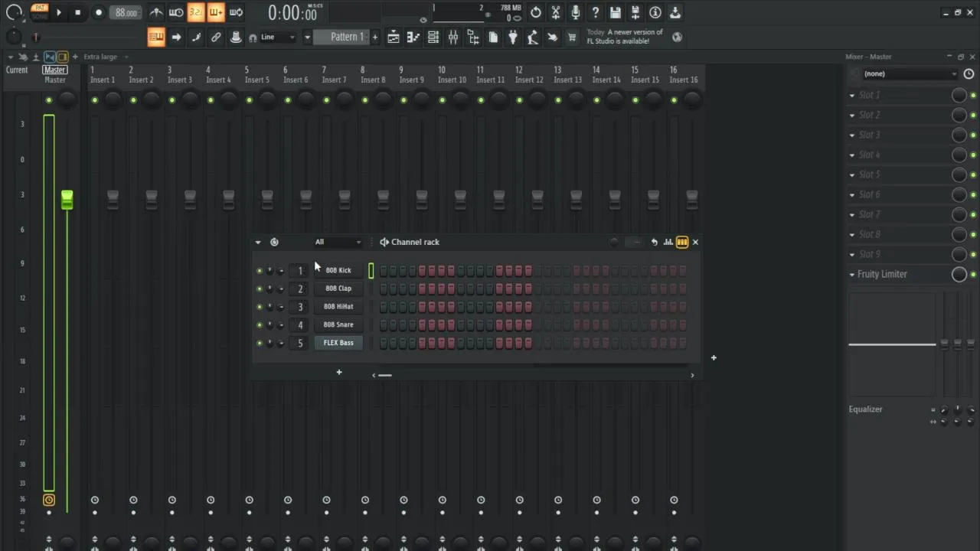
Task: Expand Slot 1 effect dropdown in mixer
Action: coord(852,95)
